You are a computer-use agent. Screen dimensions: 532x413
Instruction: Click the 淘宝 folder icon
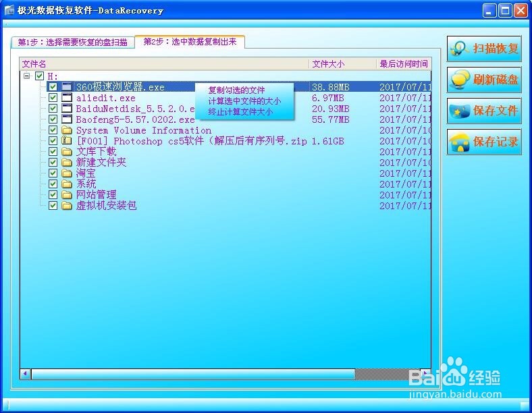coord(67,173)
